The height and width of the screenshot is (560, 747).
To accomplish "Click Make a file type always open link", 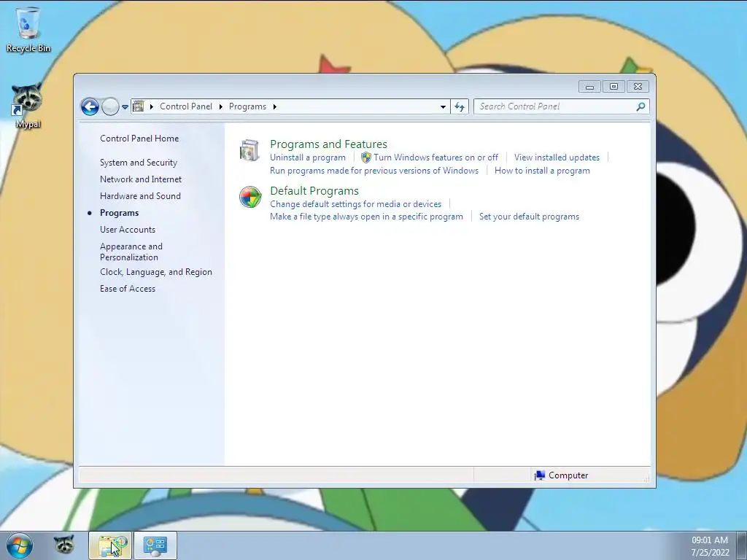I will tap(366, 217).
